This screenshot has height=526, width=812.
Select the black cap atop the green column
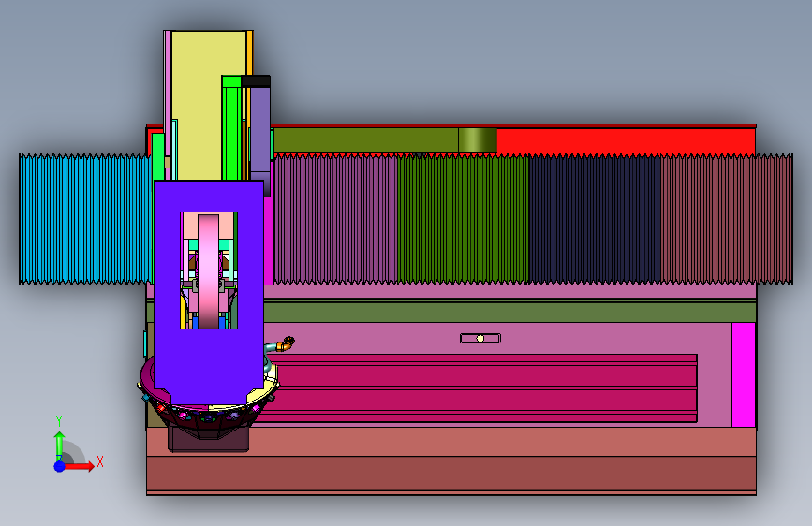pos(256,81)
